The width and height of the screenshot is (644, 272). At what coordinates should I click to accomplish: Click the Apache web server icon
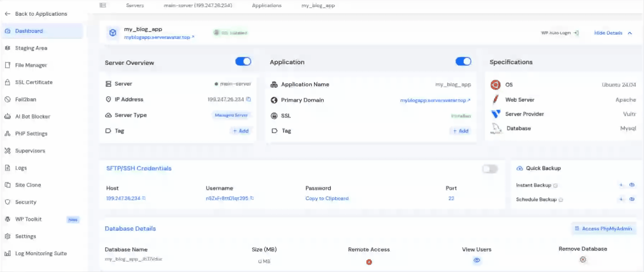click(x=496, y=99)
